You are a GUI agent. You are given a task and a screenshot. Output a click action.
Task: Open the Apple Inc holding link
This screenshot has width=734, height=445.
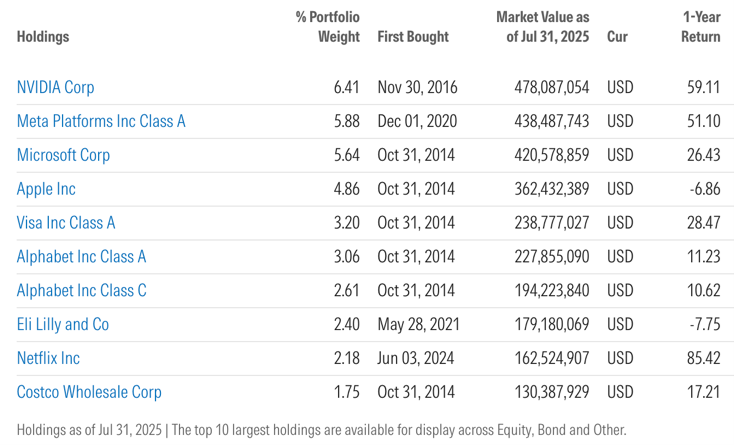pos(46,189)
